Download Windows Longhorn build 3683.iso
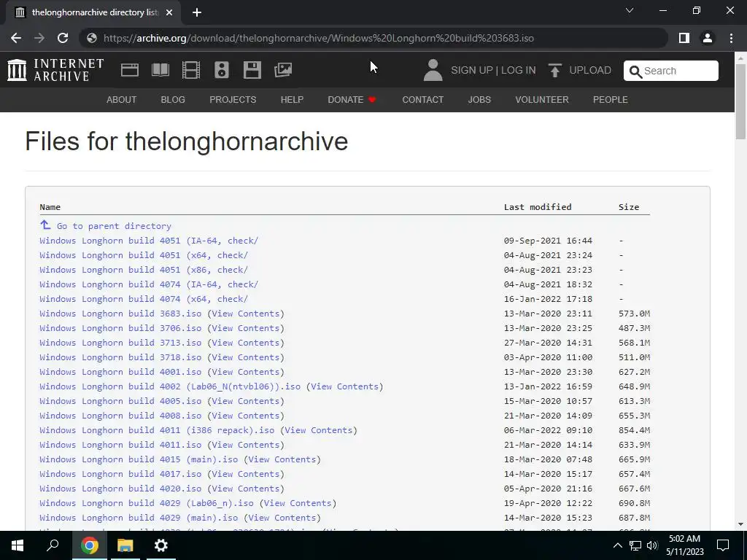Viewport: 747px width, 560px height. tap(120, 314)
